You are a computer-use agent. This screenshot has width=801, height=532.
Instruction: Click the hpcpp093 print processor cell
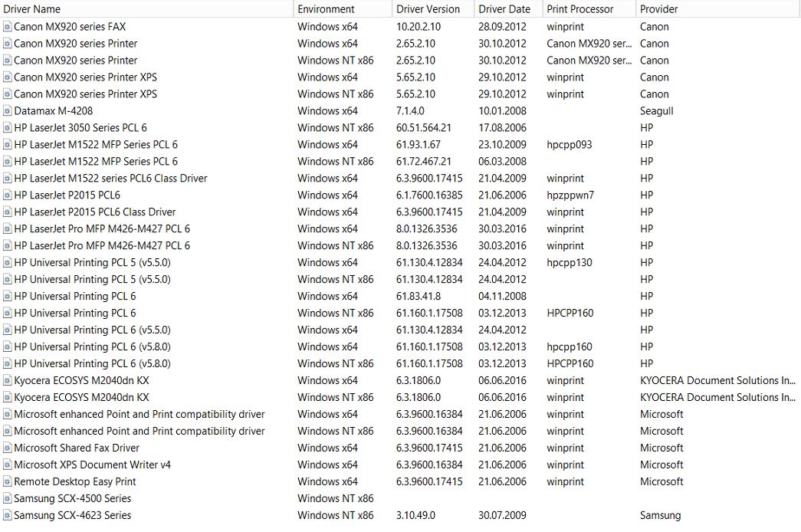click(569, 145)
